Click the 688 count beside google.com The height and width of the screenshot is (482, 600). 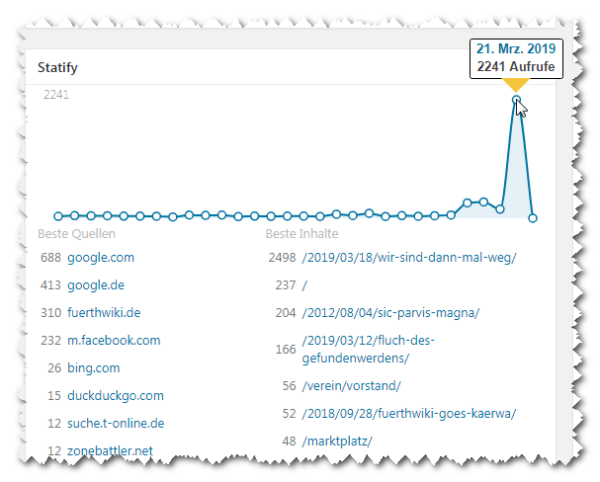(x=51, y=257)
